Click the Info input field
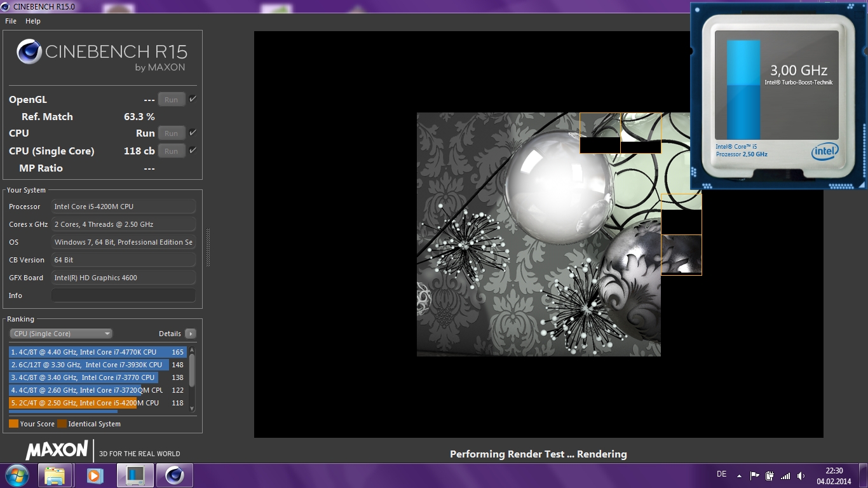 [123, 295]
